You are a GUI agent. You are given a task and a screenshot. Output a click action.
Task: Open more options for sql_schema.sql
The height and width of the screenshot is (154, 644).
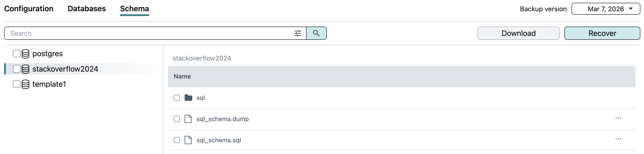[618, 139]
